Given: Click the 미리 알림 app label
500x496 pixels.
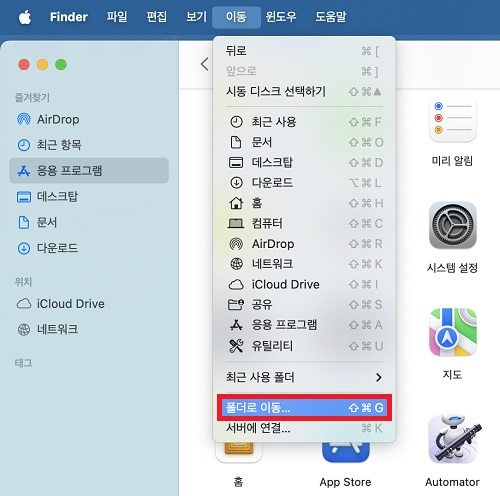Looking at the screenshot, I should coord(452,161).
